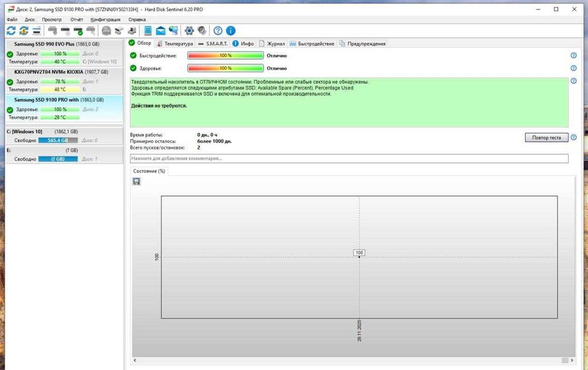
Task: Click the blue refresh arrows toolbar icon
Action: [x=11, y=31]
